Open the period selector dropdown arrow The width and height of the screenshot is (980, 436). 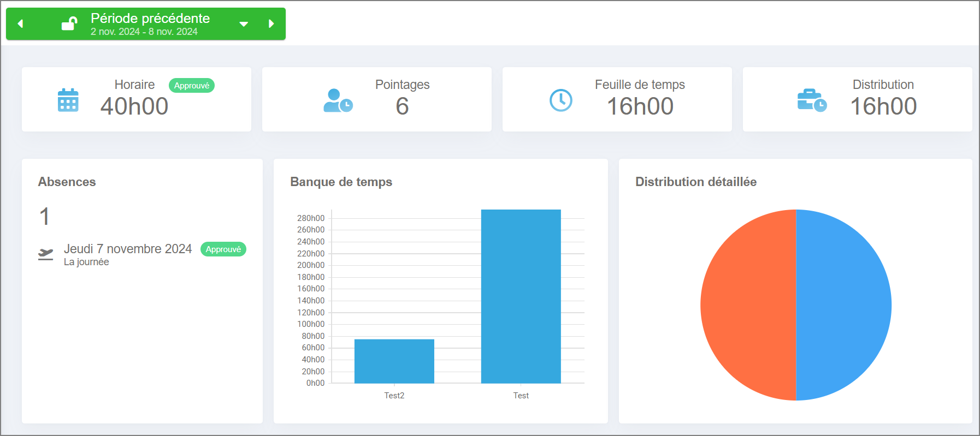[x=244, y=24]
